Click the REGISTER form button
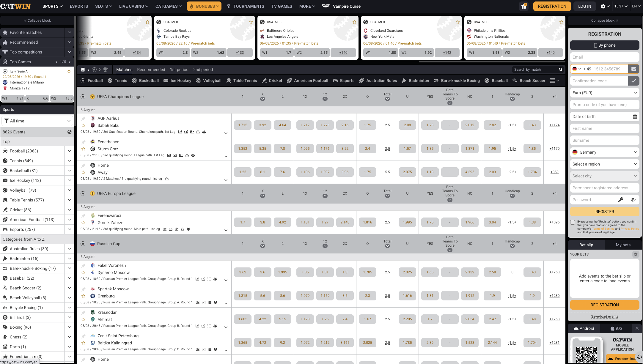 [x=604, y=212]
